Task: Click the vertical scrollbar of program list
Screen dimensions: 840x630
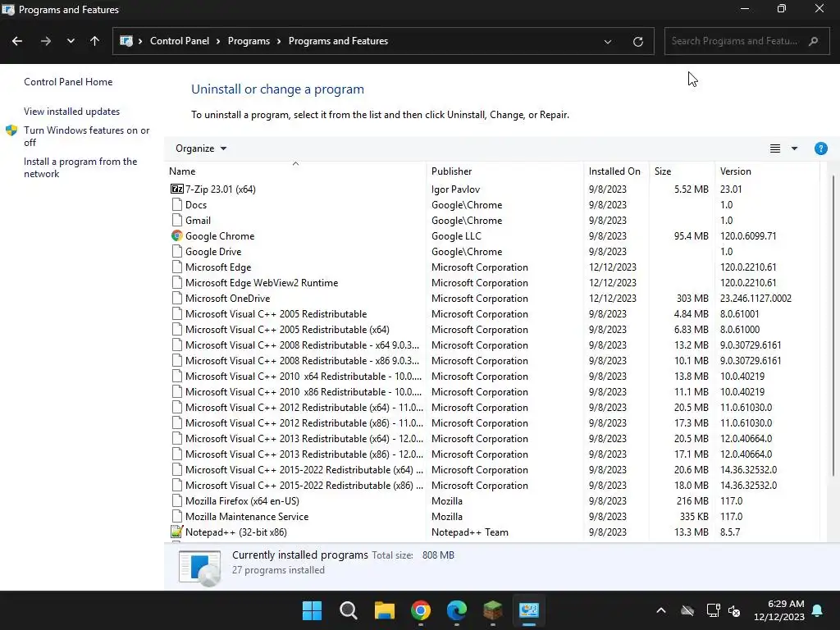Action: coord(833,326)
